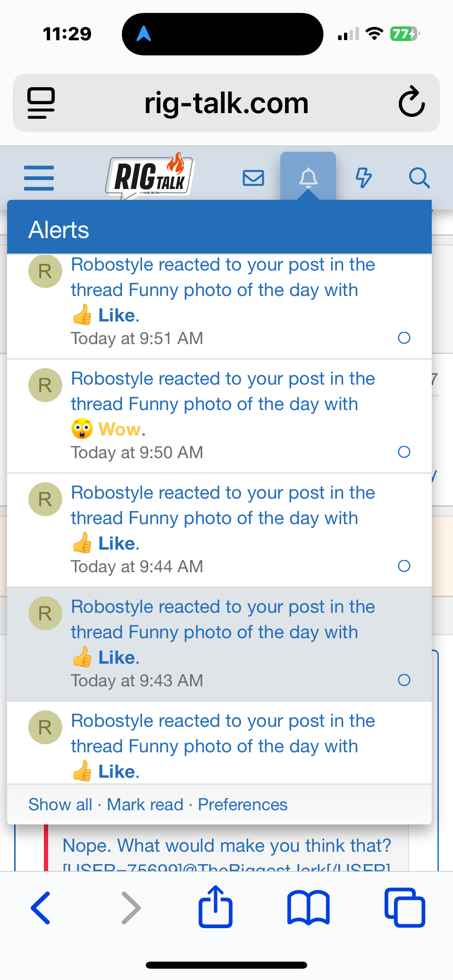Go back to previous page
Screen dimensions: 453x980
[x=41, y=907]
